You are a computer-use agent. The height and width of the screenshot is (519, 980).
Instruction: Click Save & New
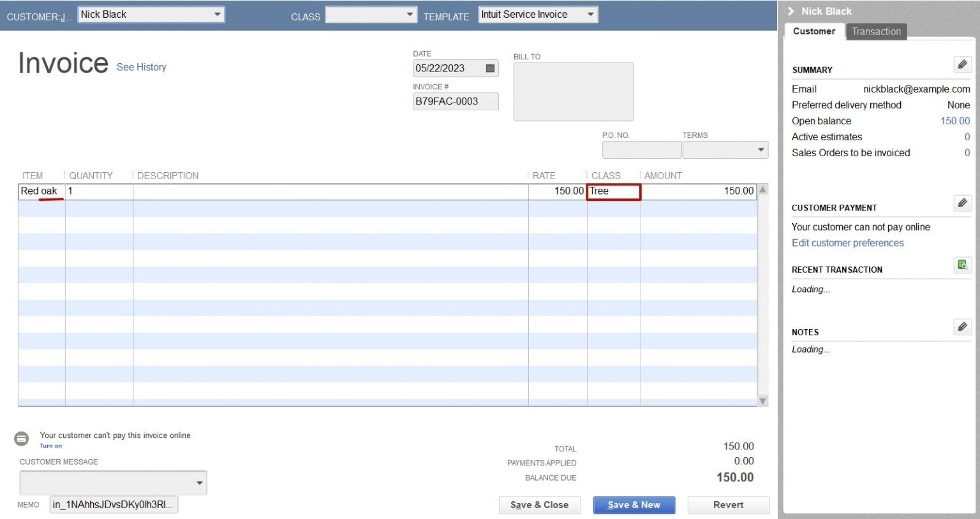pyautogui.click(x=634, y=504)
